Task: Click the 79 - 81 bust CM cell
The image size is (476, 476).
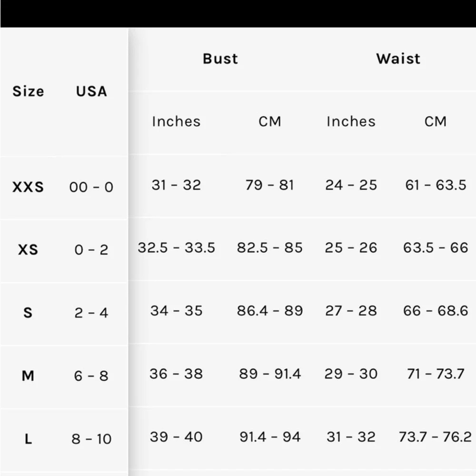Action: coord(270,185)
